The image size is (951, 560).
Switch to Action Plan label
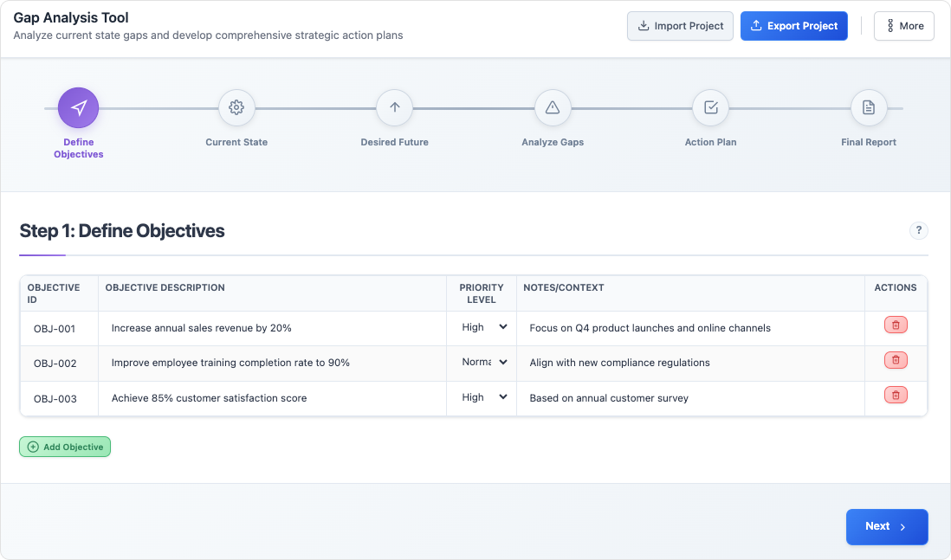(711, 143)
